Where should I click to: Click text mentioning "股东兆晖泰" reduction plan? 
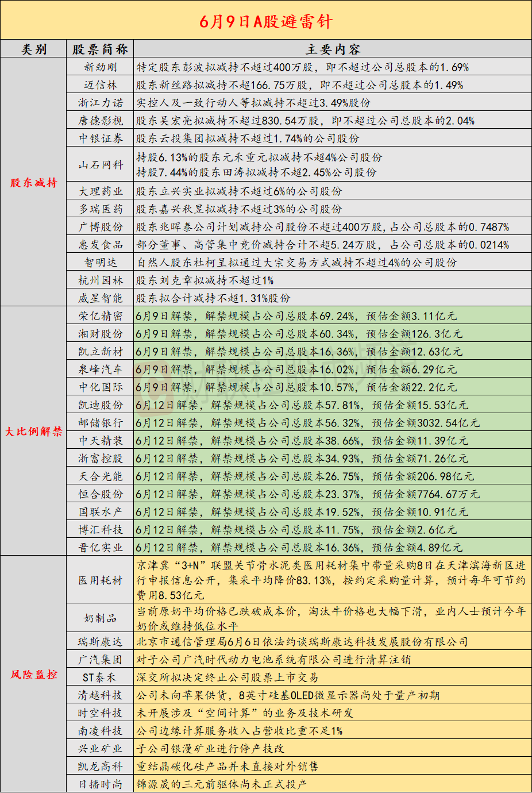(x=322, y=227)
